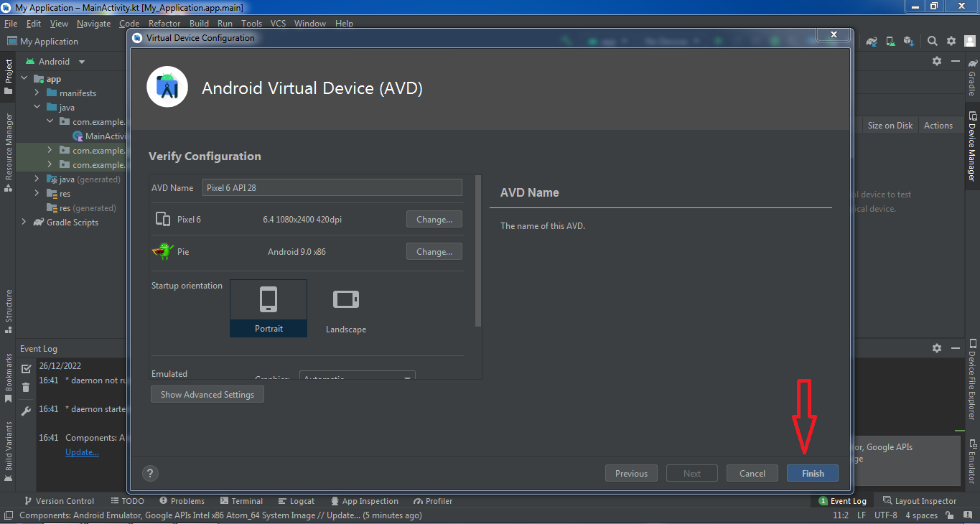Expand the res folder

pos(37,194)
